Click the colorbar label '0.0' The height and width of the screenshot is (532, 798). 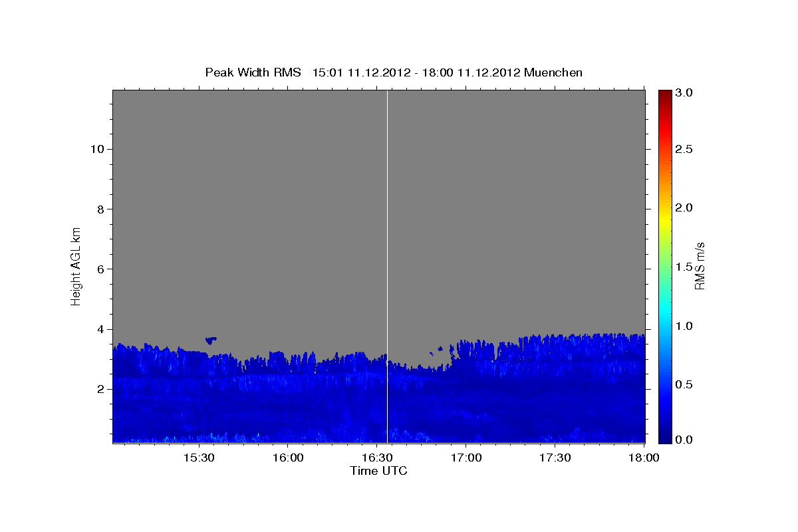tap(686, 440)
